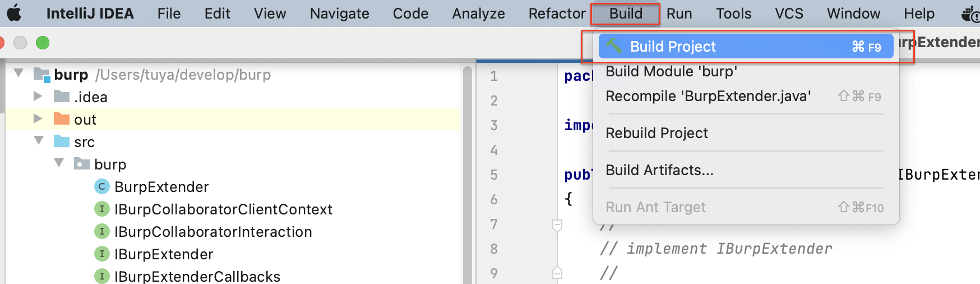Select Build Artifacts... option
This screenshot has width=980, height=284.
click(x=659, y=170)
